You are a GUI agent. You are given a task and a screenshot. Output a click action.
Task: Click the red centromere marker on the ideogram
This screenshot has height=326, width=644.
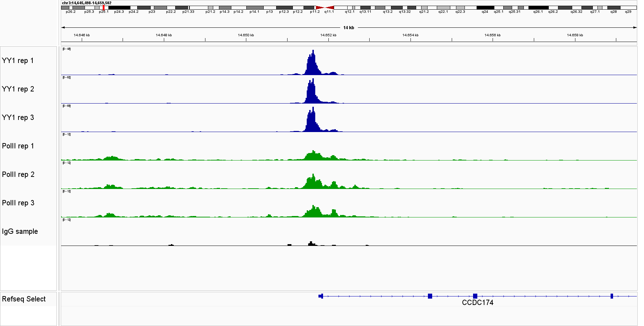[x=325, y=7]
